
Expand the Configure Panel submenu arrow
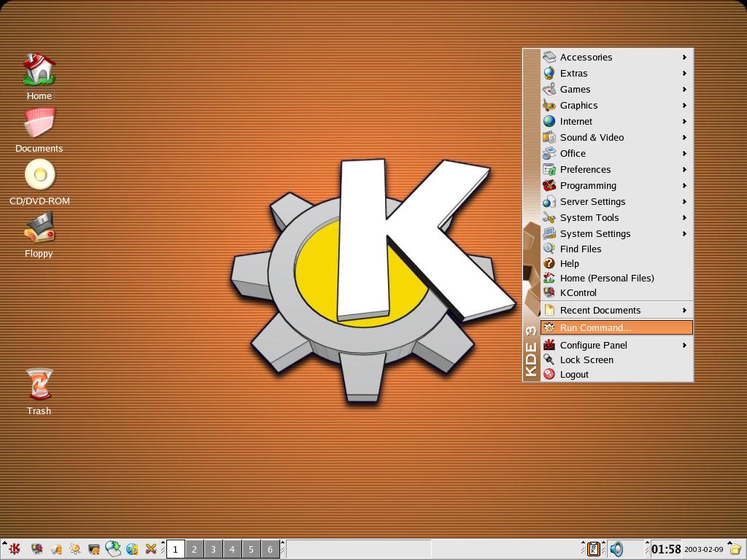(x=684, y=345)
